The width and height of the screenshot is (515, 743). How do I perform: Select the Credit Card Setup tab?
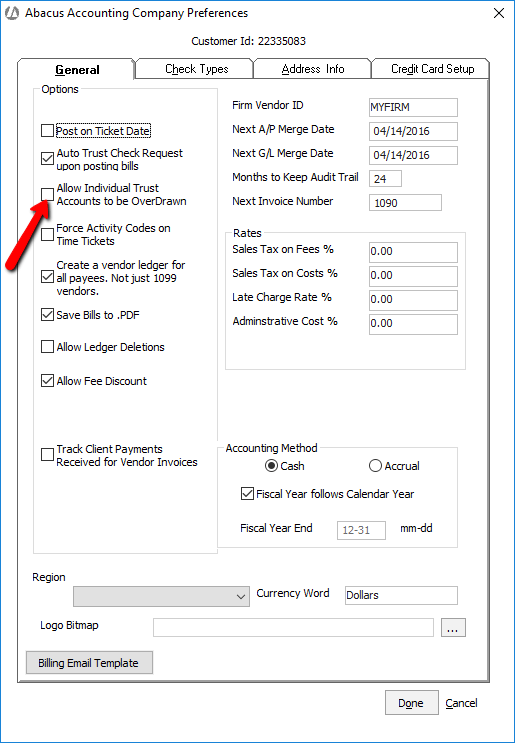coord(431,69)
